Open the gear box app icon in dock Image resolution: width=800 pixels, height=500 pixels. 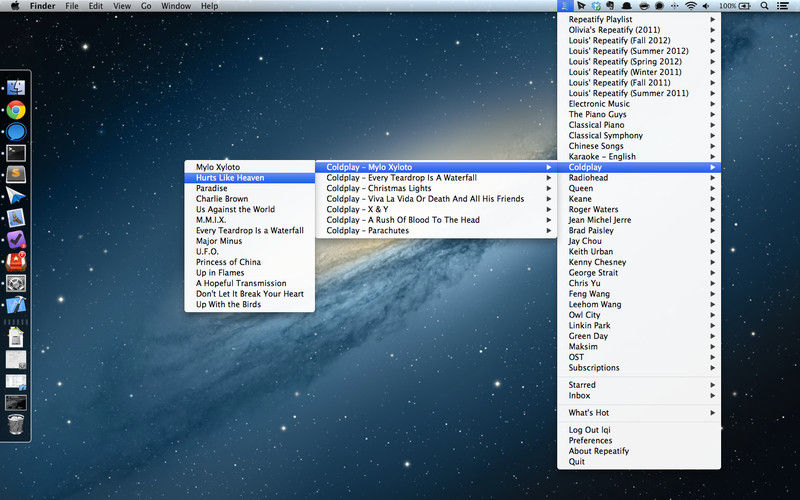tap(16, 283)
